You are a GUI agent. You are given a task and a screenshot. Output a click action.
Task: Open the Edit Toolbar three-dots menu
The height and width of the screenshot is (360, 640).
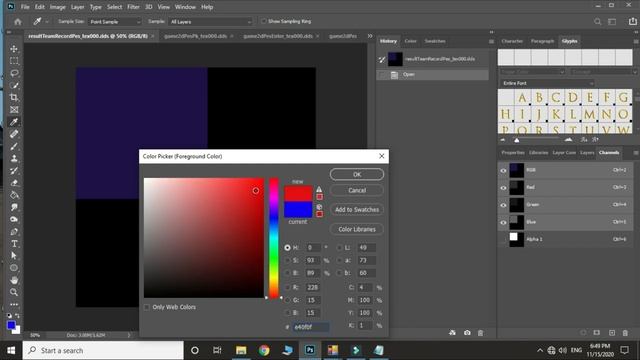coord(14,304)
